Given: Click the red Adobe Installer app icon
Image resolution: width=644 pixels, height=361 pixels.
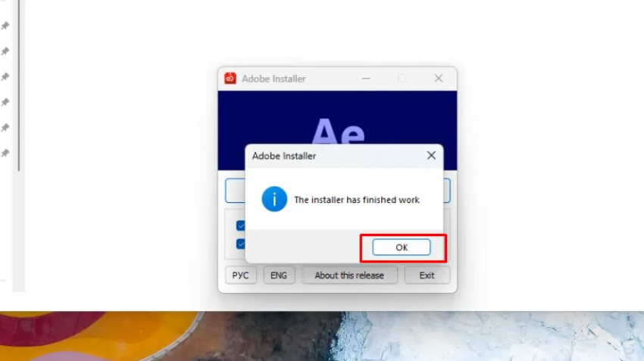Looking at the screenshot, I should (x=230, y=78).
